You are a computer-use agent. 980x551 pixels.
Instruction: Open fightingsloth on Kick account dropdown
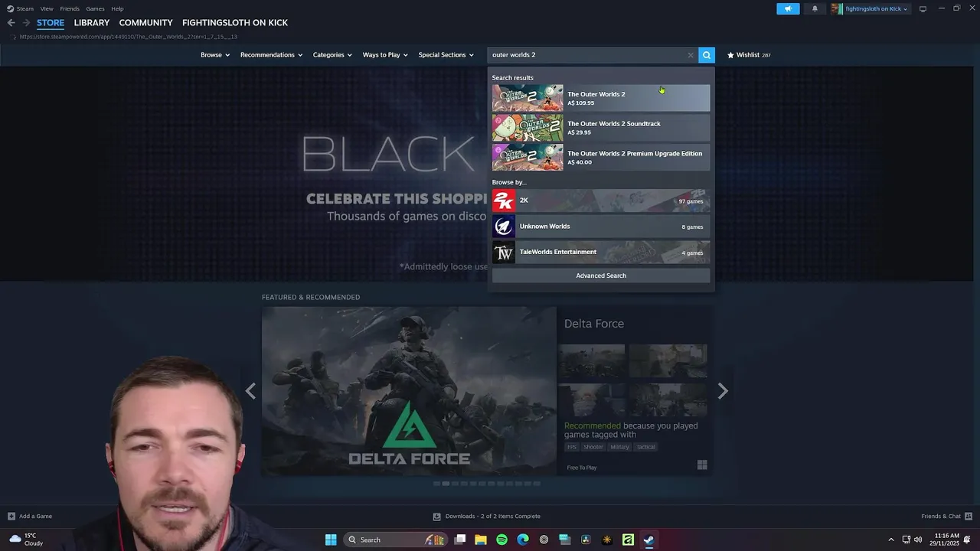(871, 8)
